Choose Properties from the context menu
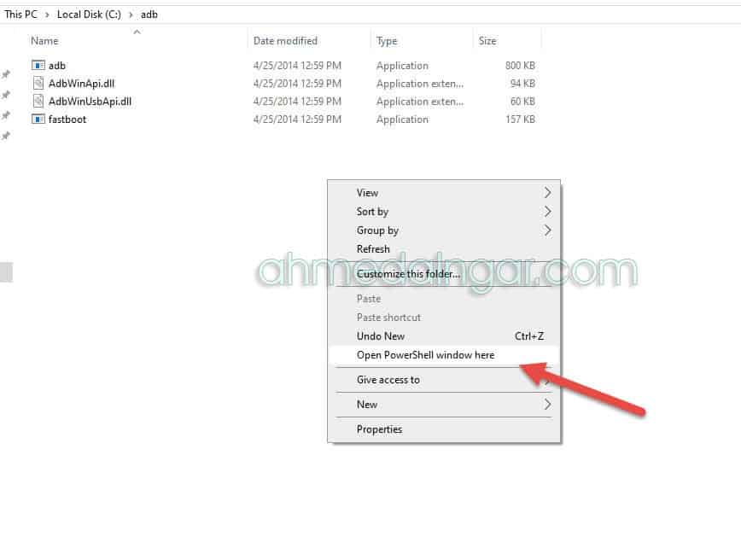Image resolution: width=741 pixels, height=560 pixels. [444, 429]
